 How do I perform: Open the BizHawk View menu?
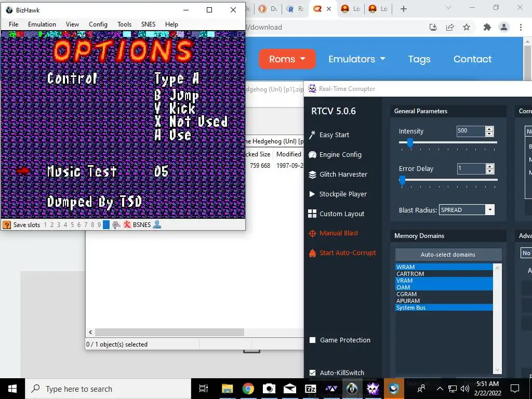click(x=72, y=24)
